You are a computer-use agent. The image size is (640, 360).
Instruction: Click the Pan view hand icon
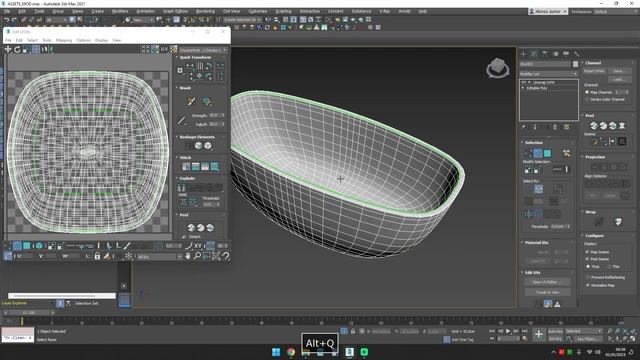[x=188, y=256]
